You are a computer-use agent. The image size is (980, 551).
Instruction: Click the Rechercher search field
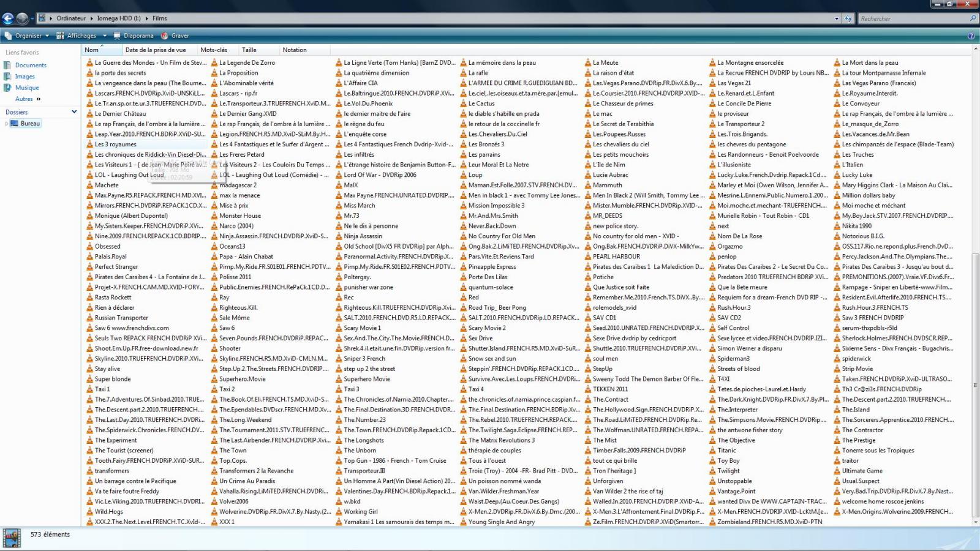tap(913, 18)
